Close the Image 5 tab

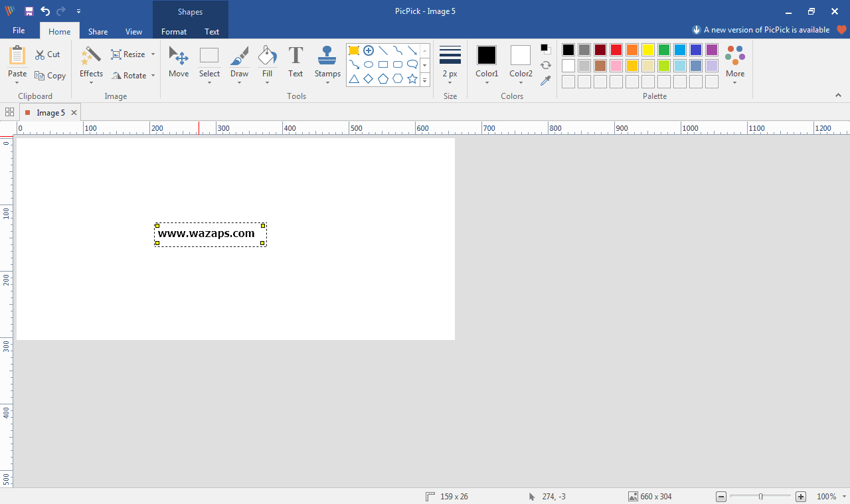pos(74,113)
